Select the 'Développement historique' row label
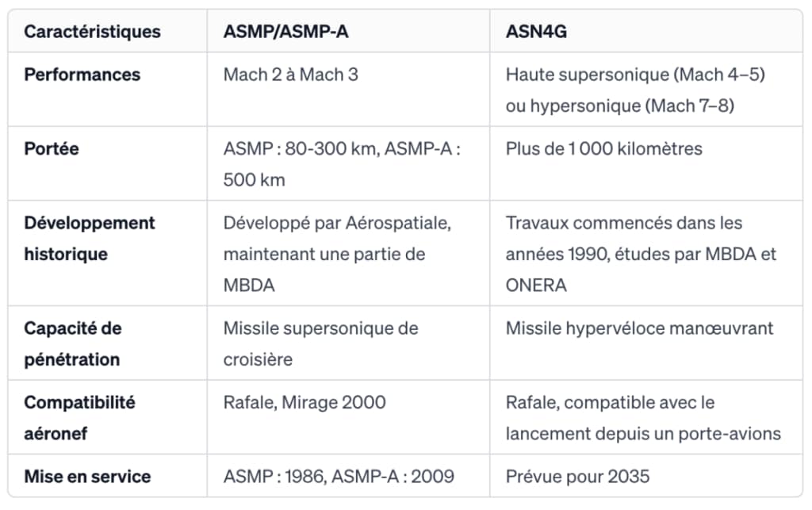The image size is (812, 510). click(x=90, y=238)
